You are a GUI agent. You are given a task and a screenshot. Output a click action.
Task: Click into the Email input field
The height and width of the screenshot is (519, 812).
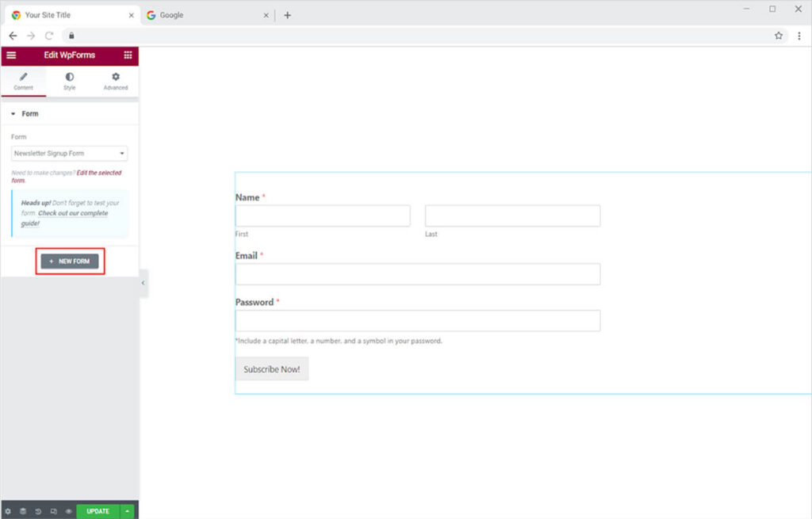click(x=417, y=274)
